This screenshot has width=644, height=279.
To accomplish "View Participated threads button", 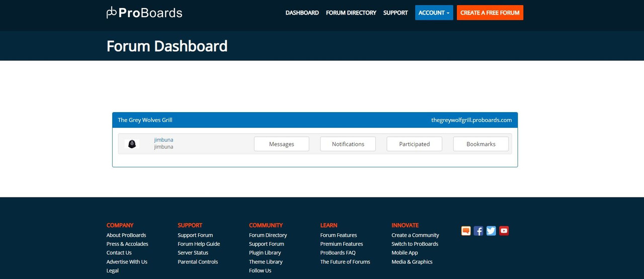I will [x=415, y=144].
